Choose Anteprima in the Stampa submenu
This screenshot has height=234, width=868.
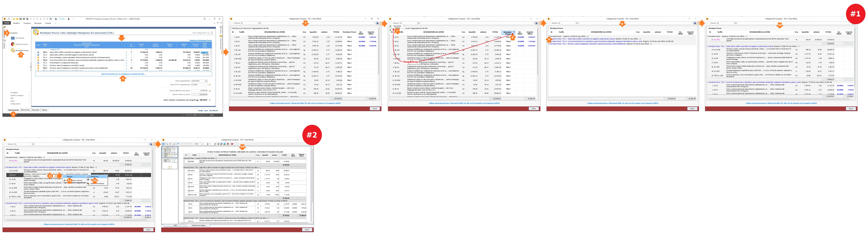click(97, 176)
